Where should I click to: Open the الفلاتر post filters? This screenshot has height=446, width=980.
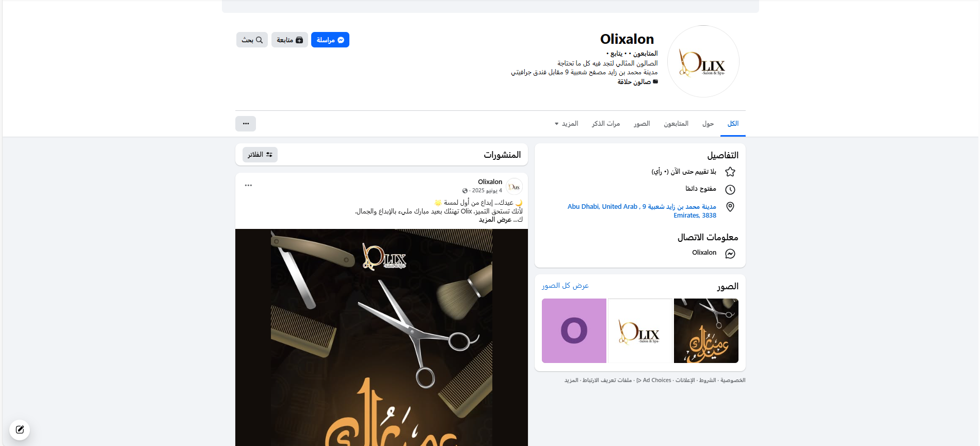[260, 155]
